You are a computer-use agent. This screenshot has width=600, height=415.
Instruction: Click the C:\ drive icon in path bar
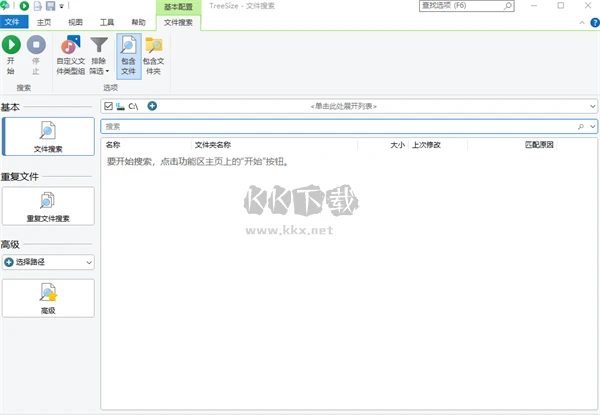121,106
